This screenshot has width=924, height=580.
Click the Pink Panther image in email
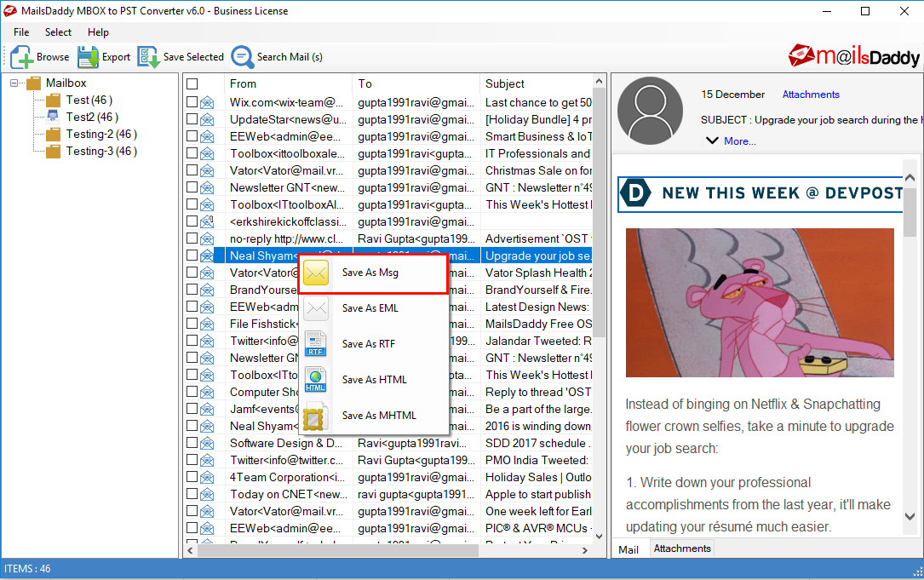click(760, 303)
